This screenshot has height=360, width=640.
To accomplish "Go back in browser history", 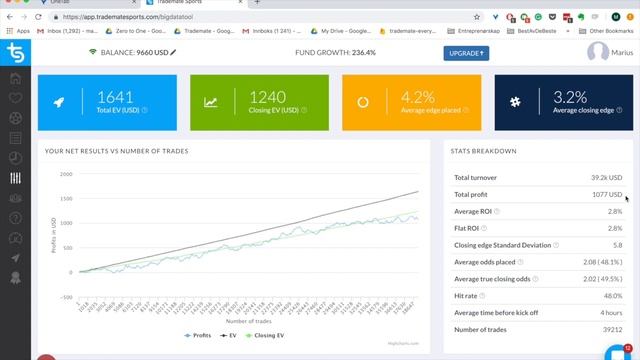I will coord(10,17).
